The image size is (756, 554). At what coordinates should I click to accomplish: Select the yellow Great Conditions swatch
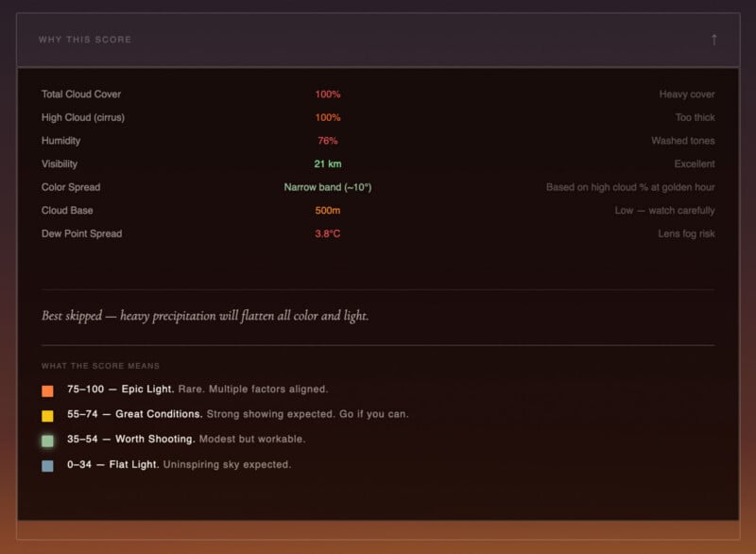[x=47, y=415]
